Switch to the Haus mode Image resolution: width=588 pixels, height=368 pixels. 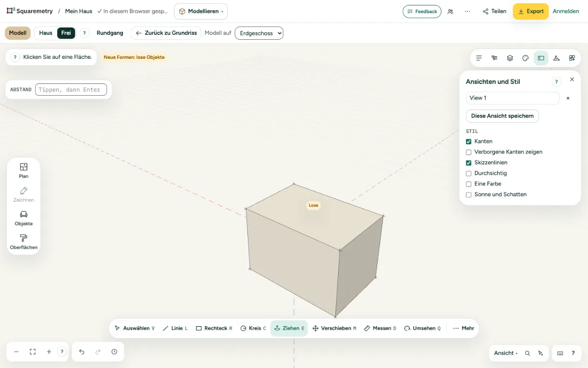point(46,33)
